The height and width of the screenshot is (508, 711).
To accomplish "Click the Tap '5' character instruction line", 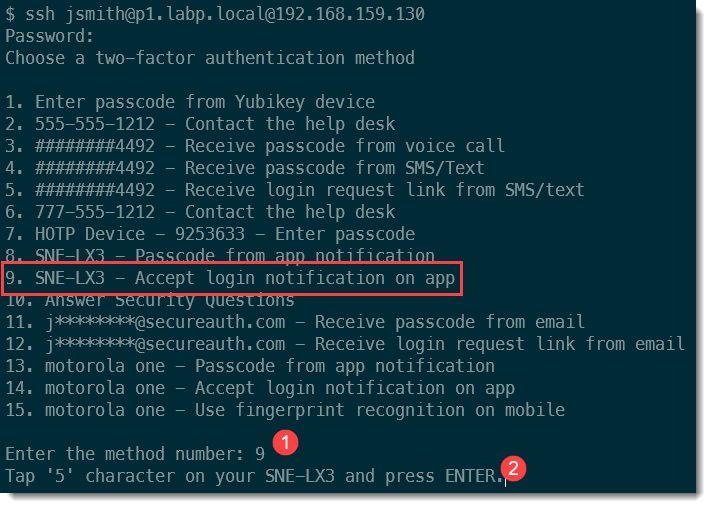I will [255, 476].
